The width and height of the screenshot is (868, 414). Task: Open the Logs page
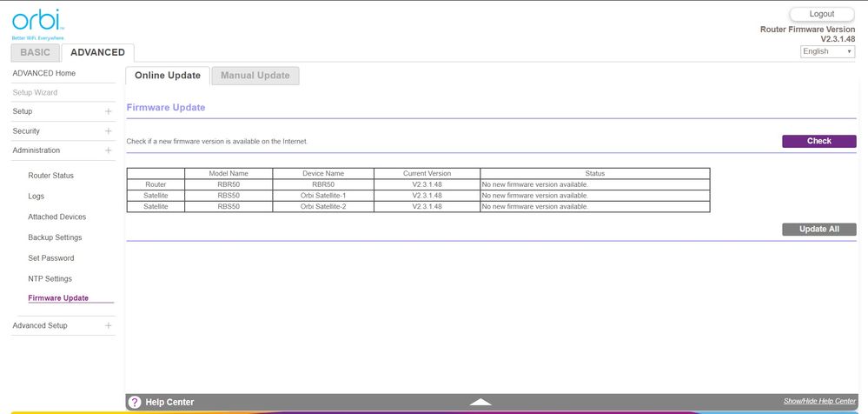[36, 197]
